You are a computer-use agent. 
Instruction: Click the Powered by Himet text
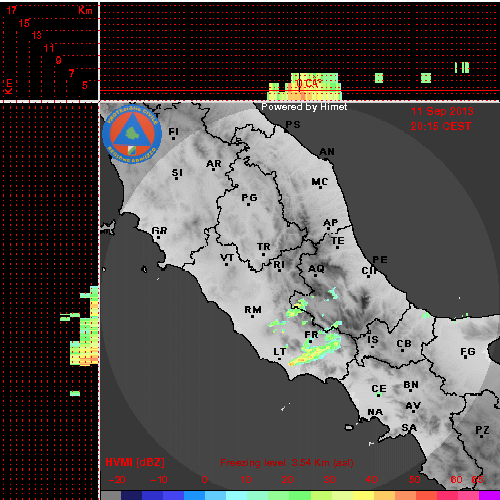coord(304,107)
